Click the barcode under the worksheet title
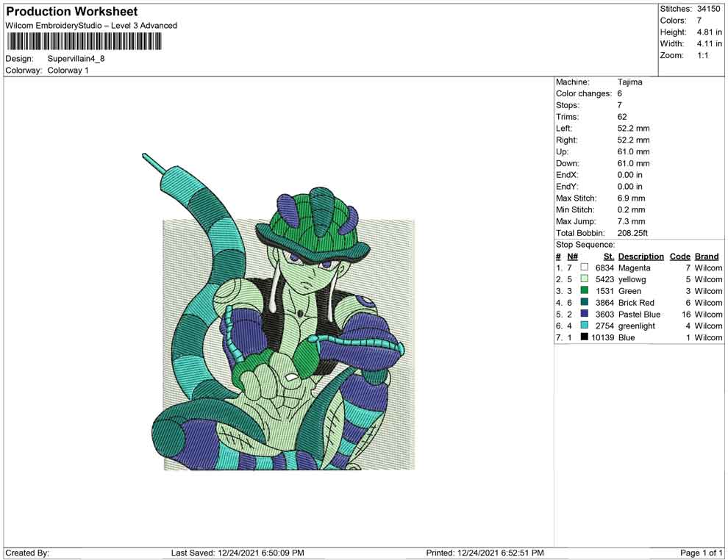Viewport: 728px width, 560px height. coord(84,42)
